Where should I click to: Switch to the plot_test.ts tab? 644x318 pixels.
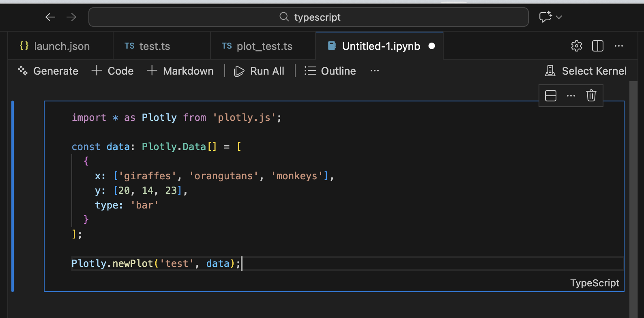tap(263, 46)
